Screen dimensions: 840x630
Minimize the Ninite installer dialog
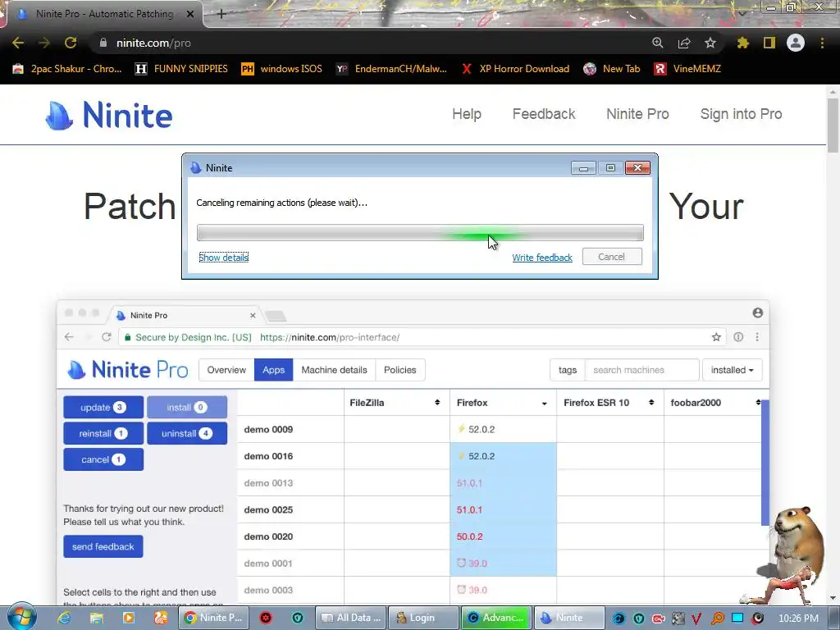point(583,168)
